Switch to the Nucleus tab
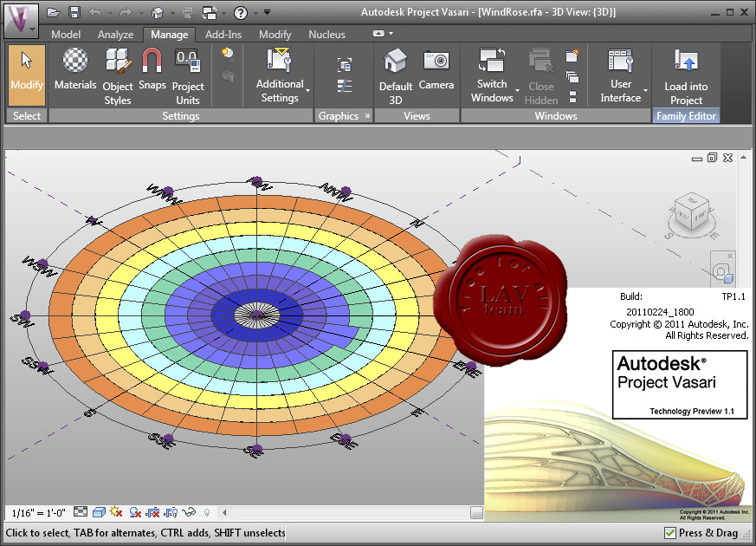Screen dimensions: 756x546 (326, 35)
